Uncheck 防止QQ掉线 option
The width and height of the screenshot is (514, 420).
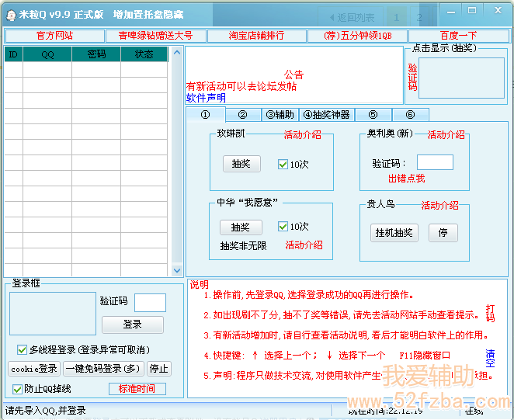(17, 389)
